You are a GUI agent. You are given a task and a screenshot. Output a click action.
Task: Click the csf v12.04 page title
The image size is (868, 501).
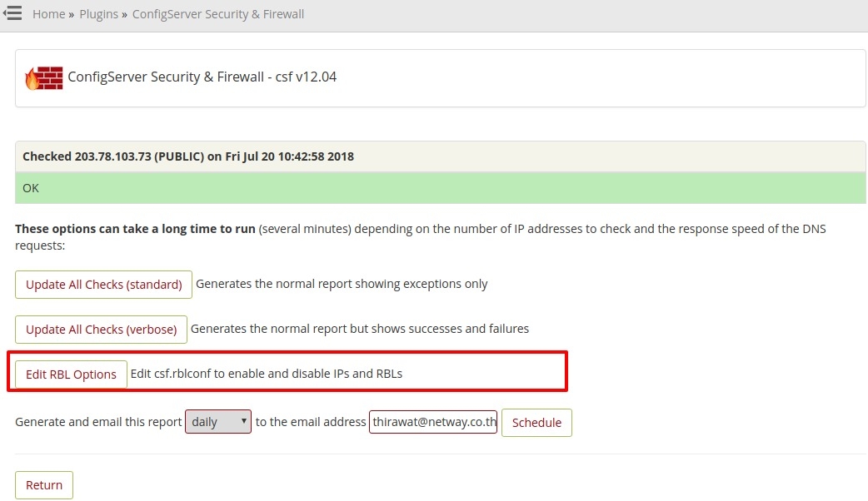202,77
